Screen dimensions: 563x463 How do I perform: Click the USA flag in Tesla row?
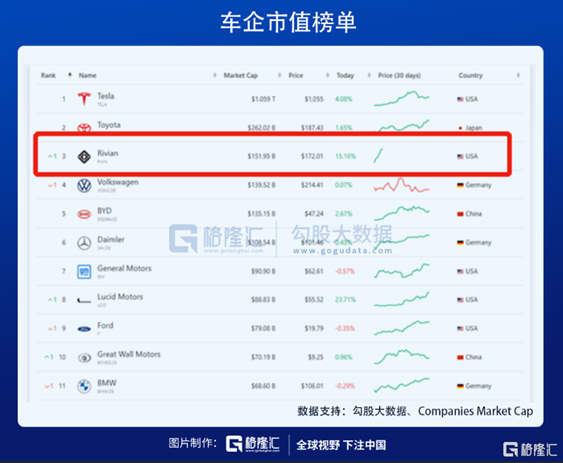(x=460, y=99)
